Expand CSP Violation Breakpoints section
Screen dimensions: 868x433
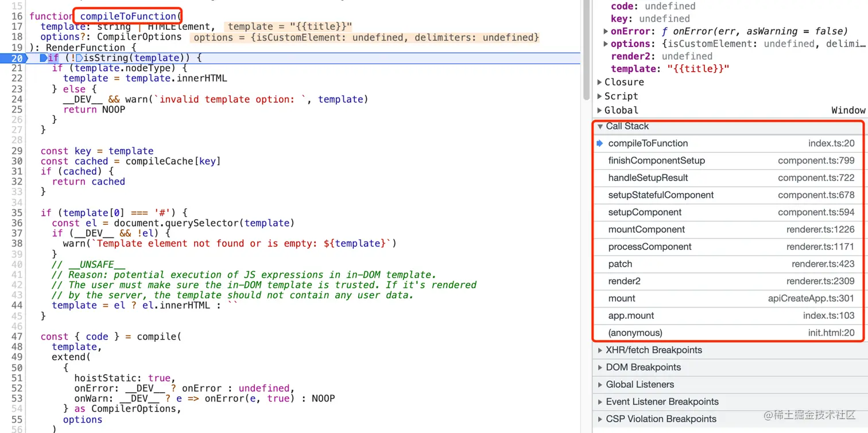[x=600, y=419]
